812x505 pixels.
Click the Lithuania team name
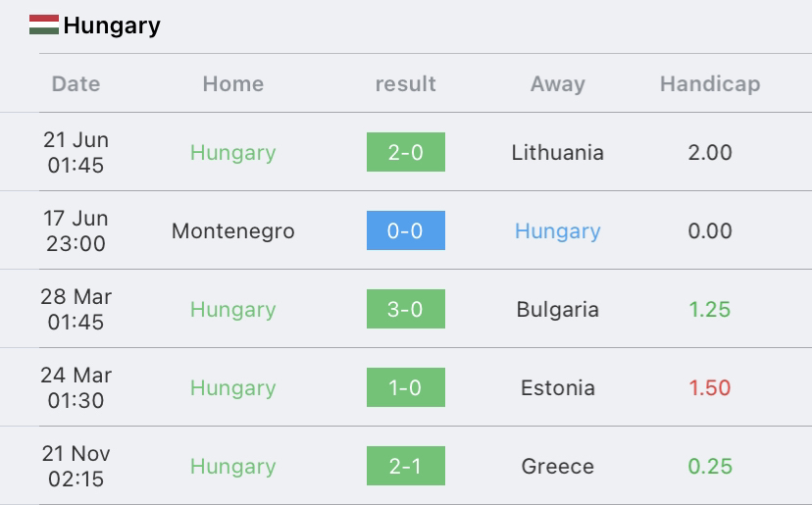pyautogui.click(x=558, y=152)
